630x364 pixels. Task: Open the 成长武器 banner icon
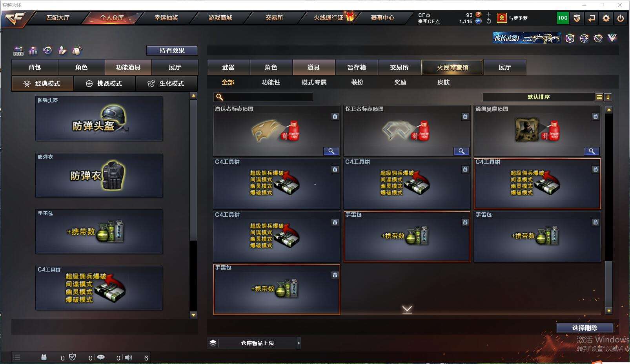pos(527,38)
